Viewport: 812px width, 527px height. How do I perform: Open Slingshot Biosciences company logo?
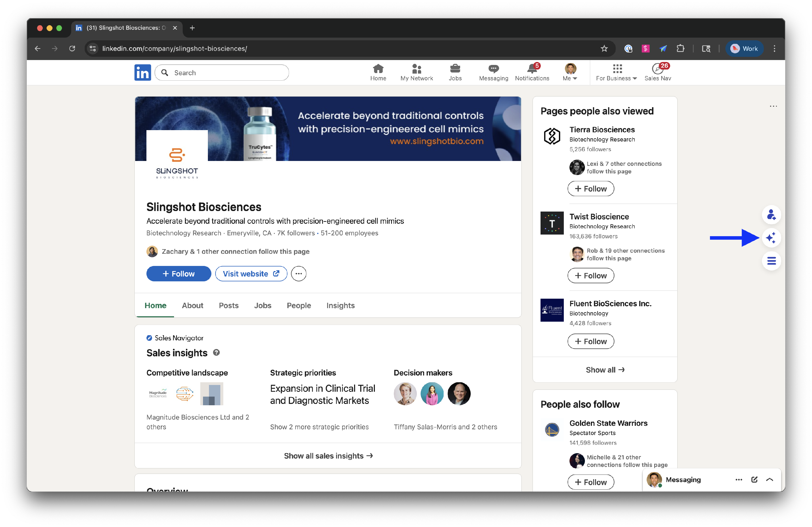pos(177,161)
